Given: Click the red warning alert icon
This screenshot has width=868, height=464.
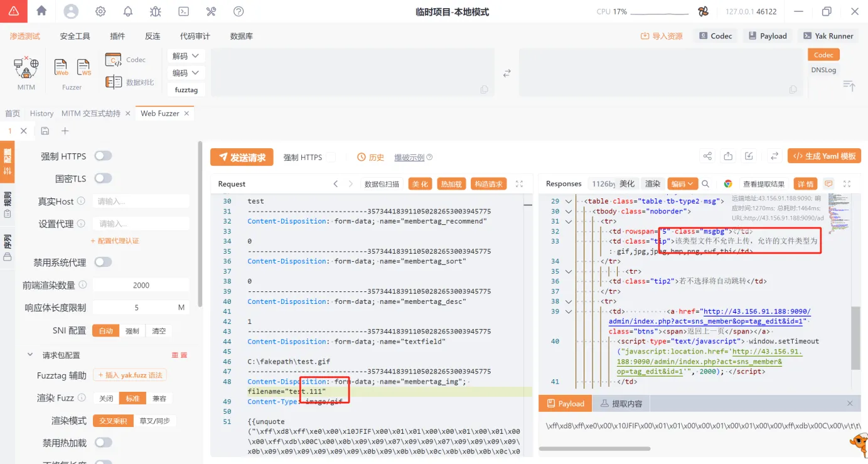Looking at the screenshot, I should [x=14, y=11].
